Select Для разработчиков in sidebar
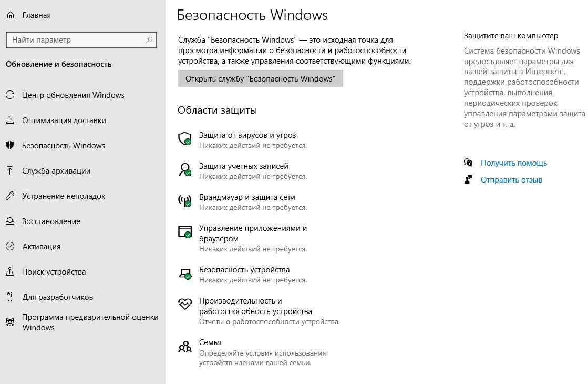 57,297
